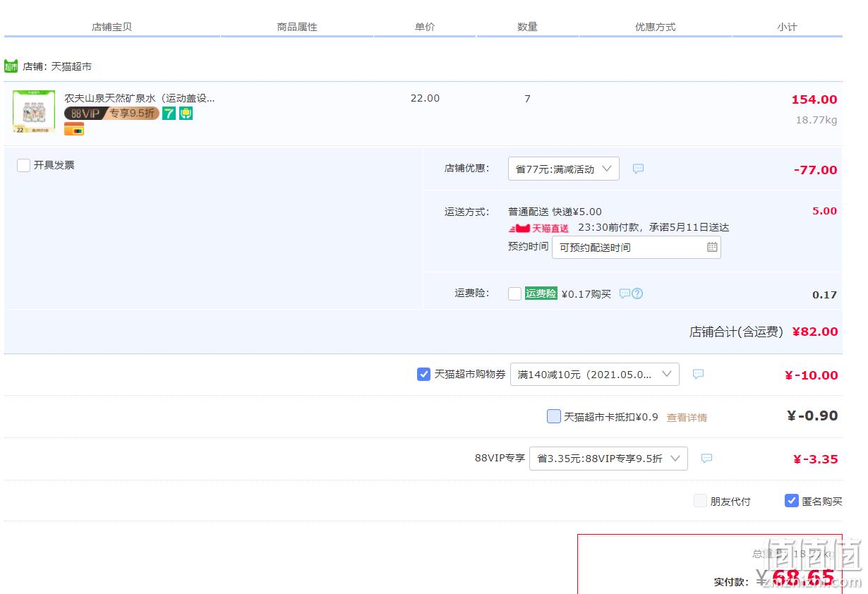Click the ¥0.17购买 insurance text
This screenshot has width=868, height=594.
coord(586,294)
